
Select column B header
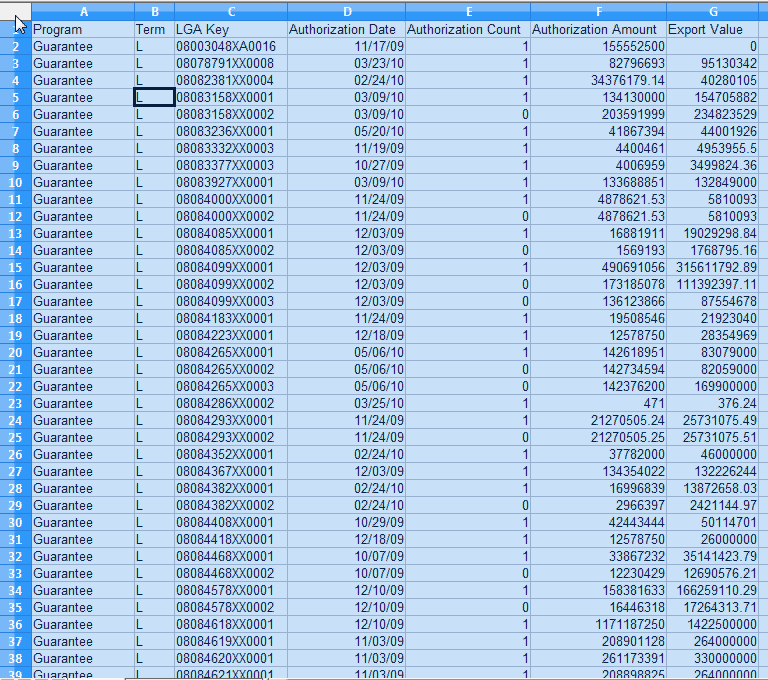click(154, 11)
